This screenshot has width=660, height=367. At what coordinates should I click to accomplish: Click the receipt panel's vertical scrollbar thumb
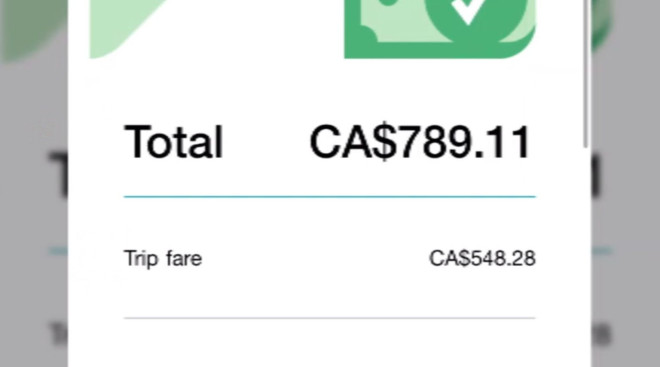click(x=585, y=74)
